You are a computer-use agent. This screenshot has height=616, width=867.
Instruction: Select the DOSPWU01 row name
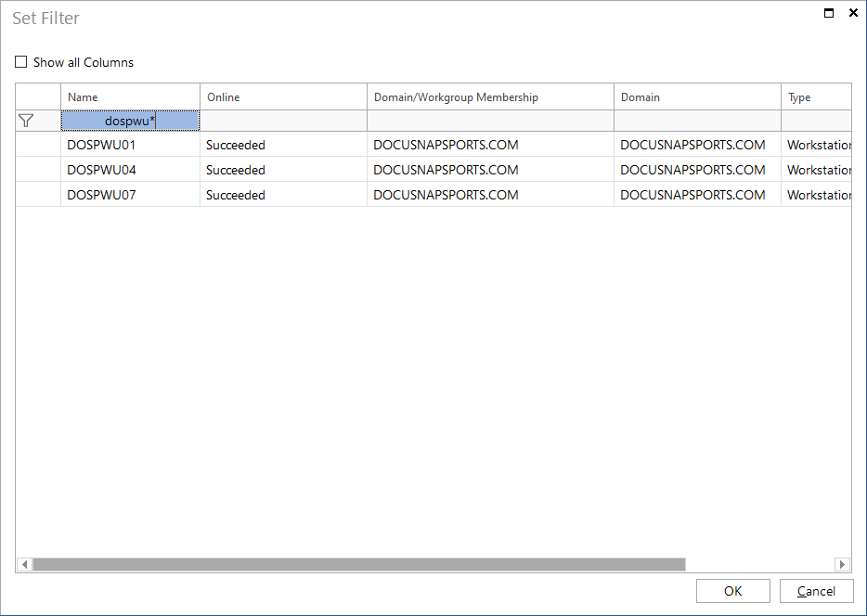point(101,145)
